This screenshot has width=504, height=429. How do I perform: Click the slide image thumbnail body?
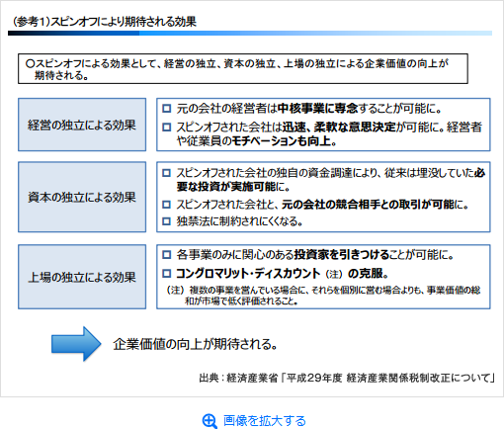click(x=252, y=199)
